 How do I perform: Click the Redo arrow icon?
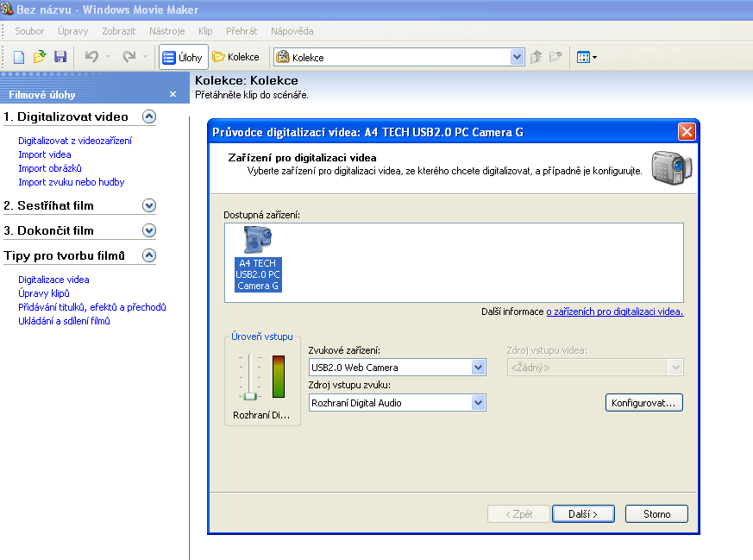pyautogui.click(x=129, y=57)
